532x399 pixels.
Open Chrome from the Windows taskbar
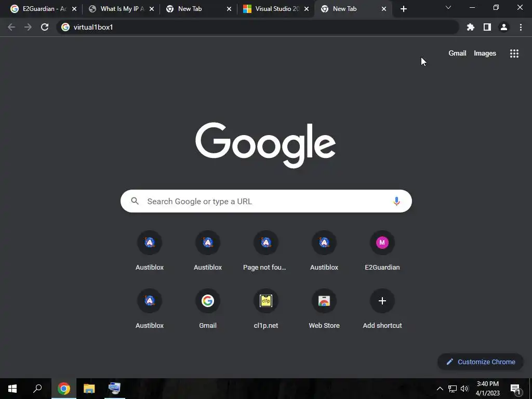click(64, 389)
